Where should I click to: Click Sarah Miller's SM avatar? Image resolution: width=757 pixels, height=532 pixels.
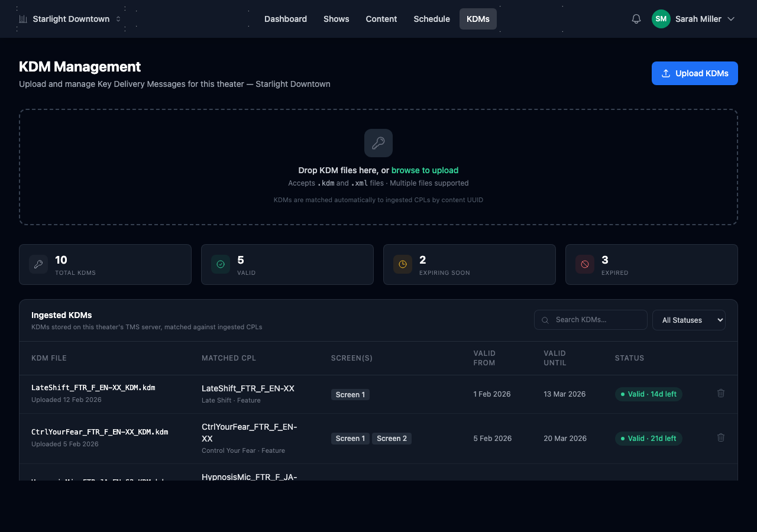661,19
